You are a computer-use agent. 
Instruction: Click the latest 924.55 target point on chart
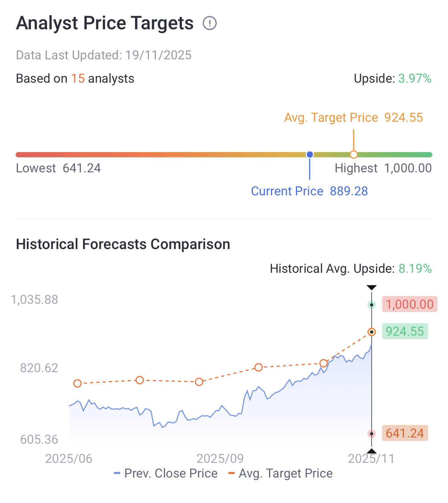[x=372, y=332]
